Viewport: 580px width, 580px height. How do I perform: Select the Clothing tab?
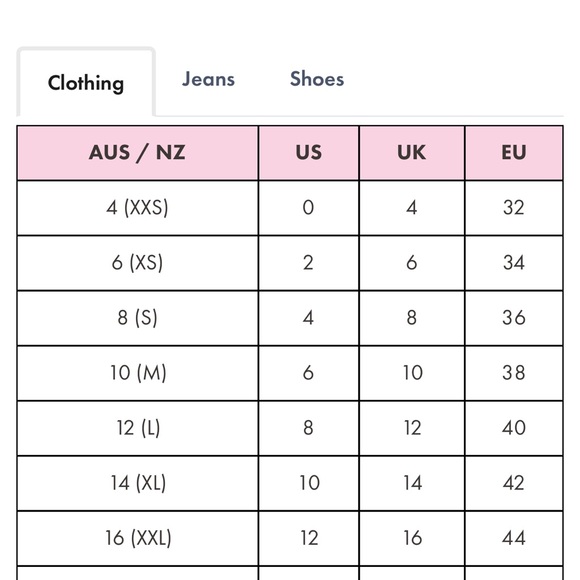coord(86,83)
